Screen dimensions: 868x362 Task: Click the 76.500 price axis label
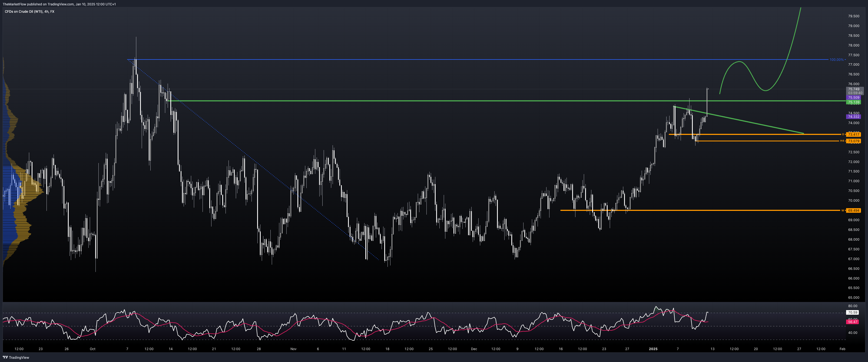(853, 74)
